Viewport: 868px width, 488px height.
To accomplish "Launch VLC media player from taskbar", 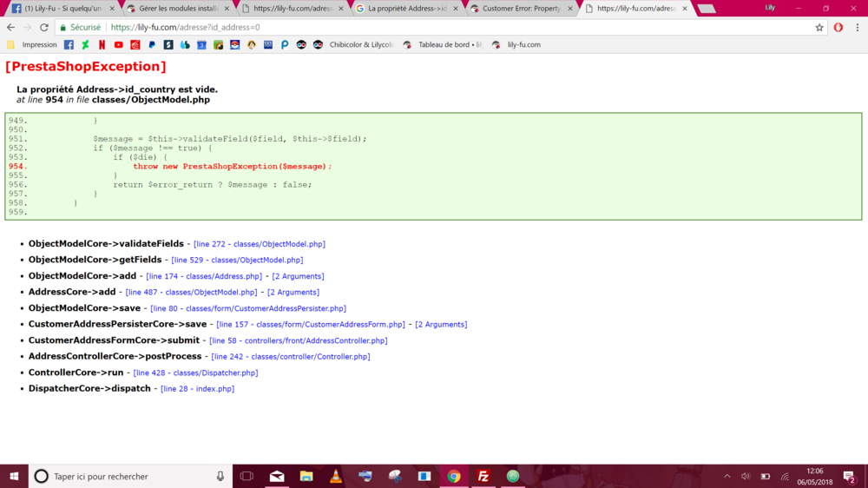I will (x=335, y=477).
